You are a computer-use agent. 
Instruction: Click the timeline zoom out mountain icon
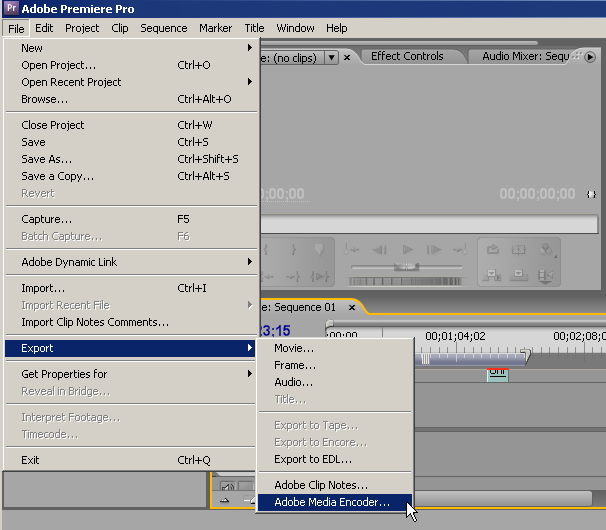click(x=225, y=501)
